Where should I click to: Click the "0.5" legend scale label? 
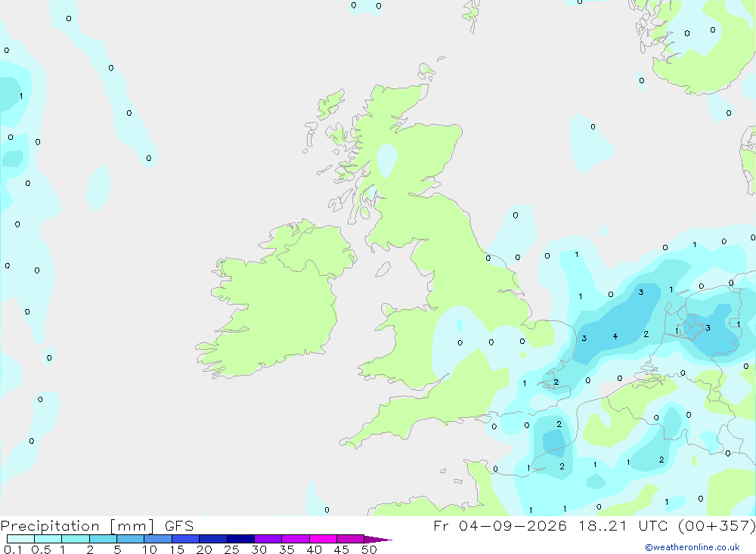click(41, 549)
